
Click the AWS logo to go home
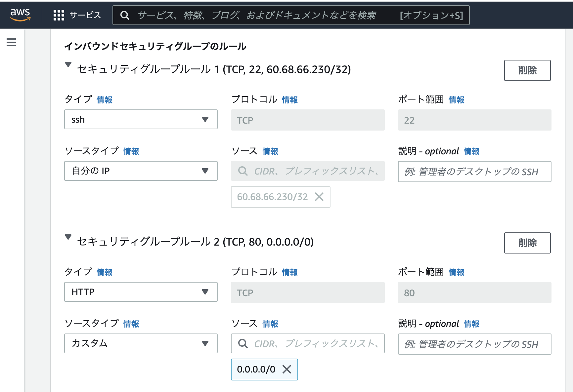tap(20, 15)
